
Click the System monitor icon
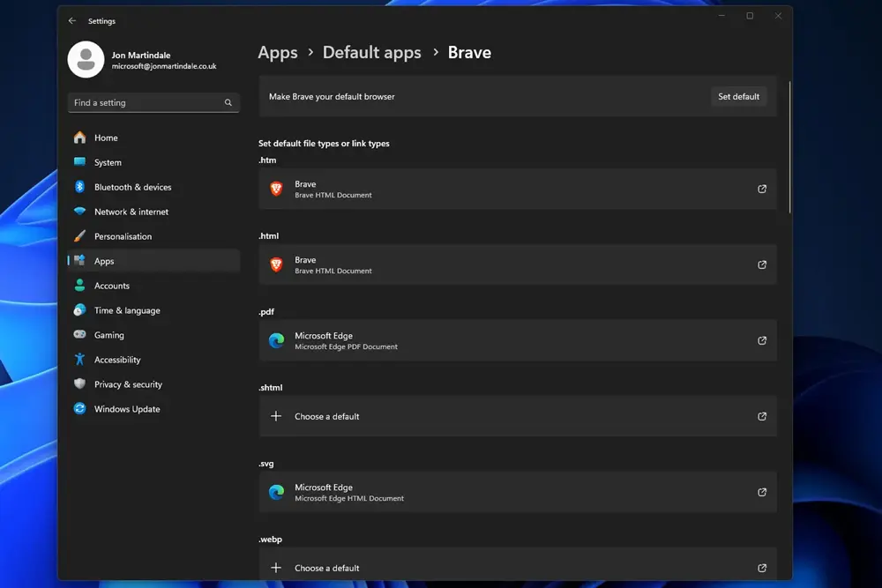[80, 162]
